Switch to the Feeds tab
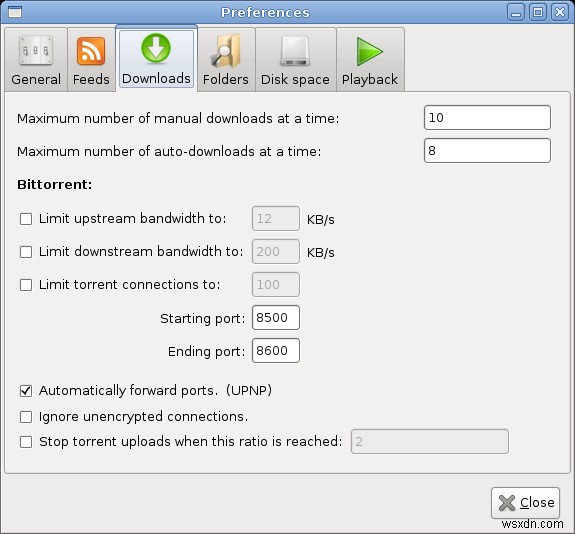 click(x=91, y=59)
